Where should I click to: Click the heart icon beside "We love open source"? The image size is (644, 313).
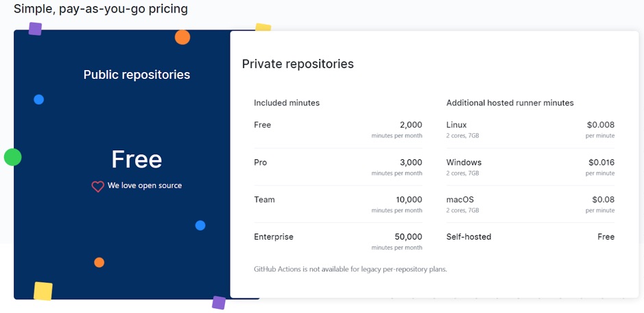click(98, 186)
